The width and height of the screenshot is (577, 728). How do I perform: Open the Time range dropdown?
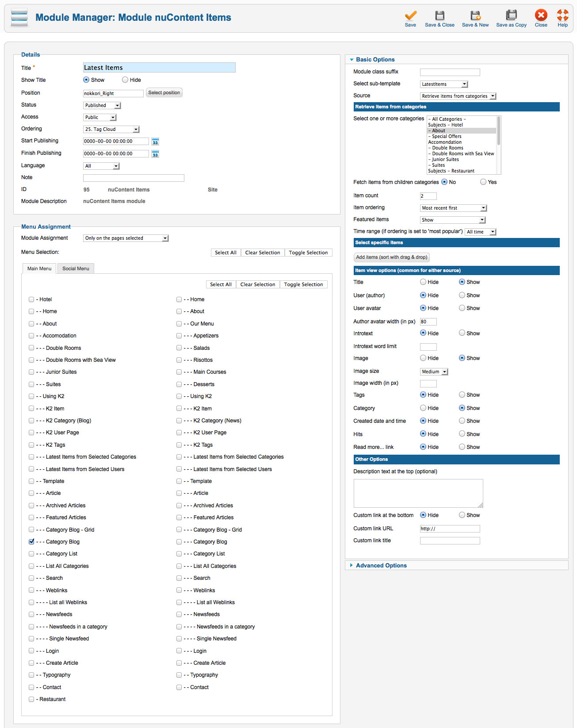(481, 232)
